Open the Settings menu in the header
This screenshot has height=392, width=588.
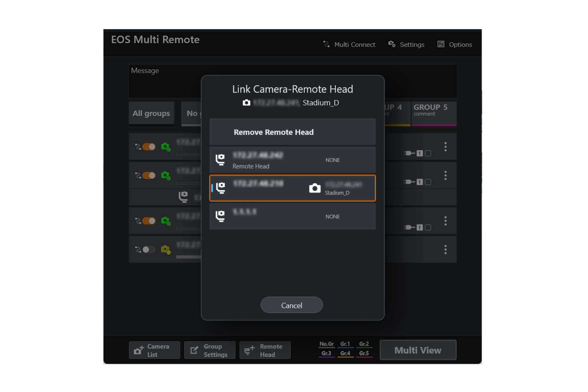(406, 44)
